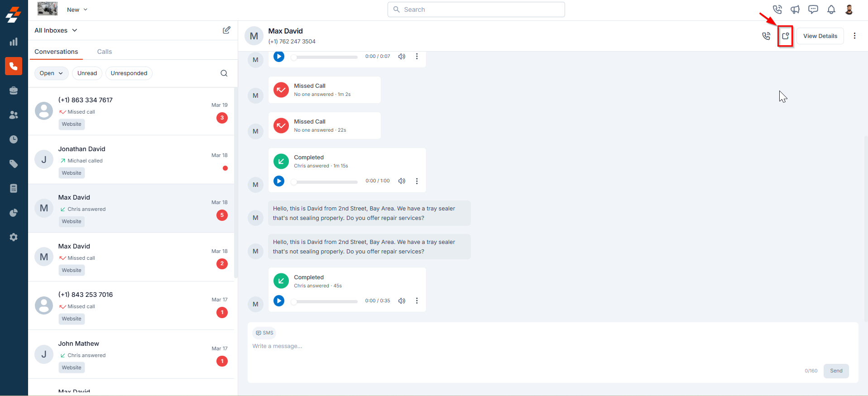Seek on the 0:07 recording progress bar
Image resolution: width=868 pixels, height=396 pixels.
(x=325, y=57)
